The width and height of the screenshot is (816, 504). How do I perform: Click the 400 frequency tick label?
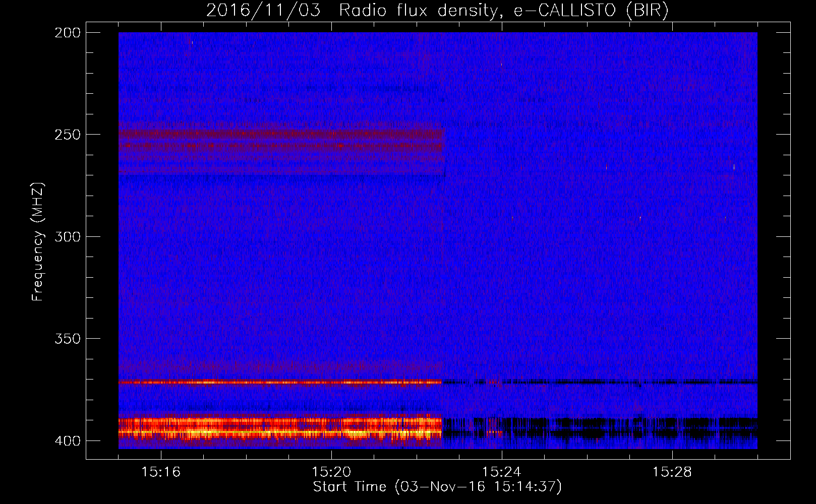point(68,441)
